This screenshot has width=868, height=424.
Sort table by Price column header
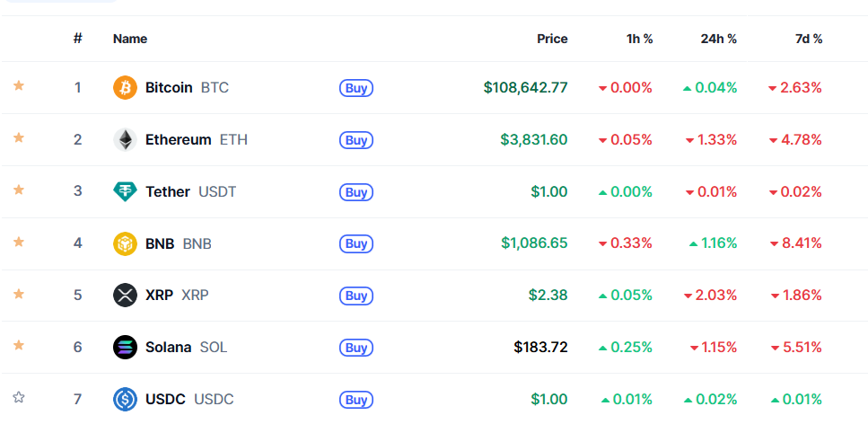point(552,39)
